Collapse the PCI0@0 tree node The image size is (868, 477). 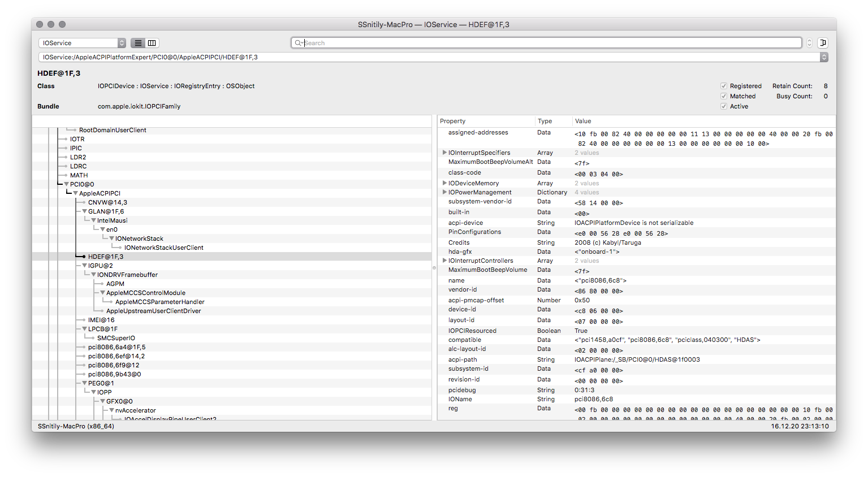(66, 184)
